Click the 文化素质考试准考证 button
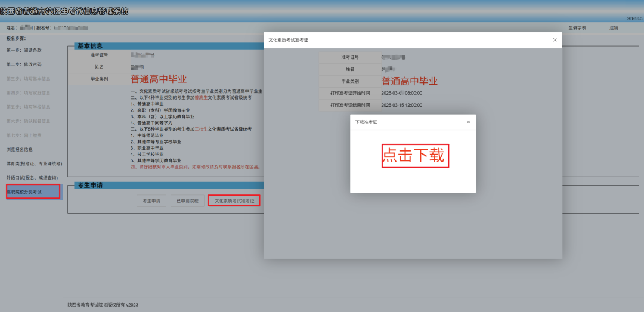This screenshot has height=312, width=644. [x=234, y=201]
